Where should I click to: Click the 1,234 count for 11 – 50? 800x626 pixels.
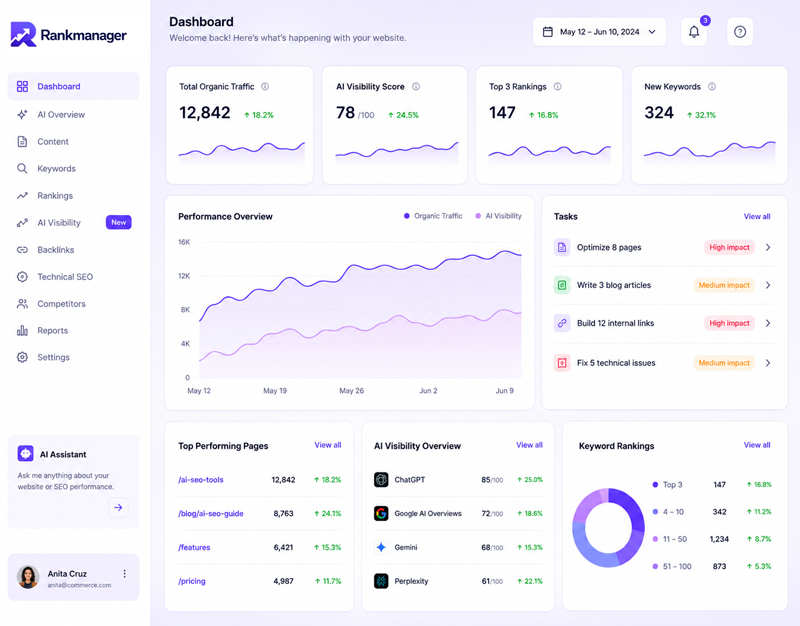tap(719, 539)
